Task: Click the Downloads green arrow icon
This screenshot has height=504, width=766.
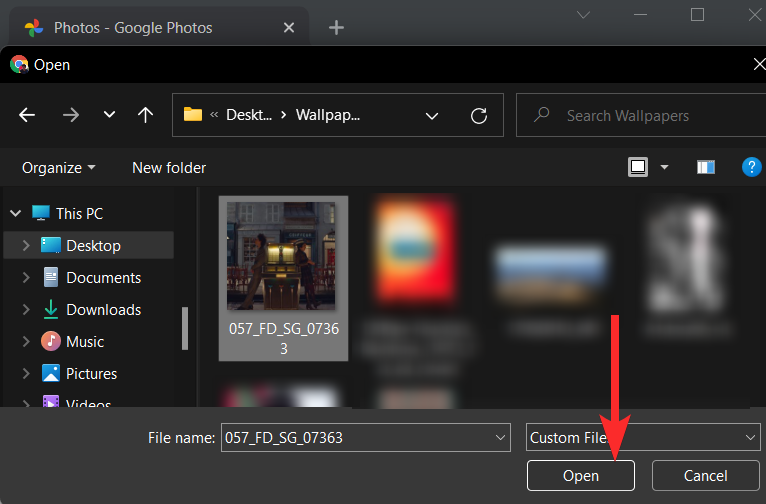Action: 51,309
